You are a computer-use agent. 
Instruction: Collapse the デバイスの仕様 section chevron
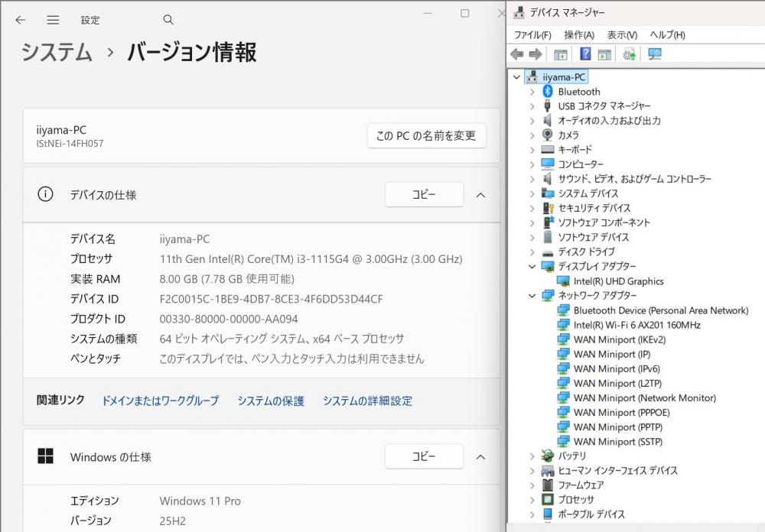pyautogui.click(x=480, y=195)
